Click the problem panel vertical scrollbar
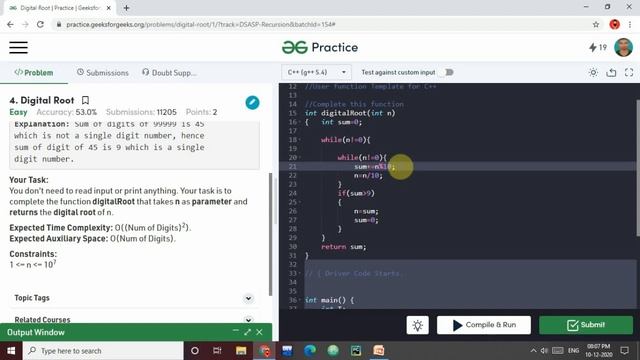Screen dimensions: 640x360 pos(270,234)
